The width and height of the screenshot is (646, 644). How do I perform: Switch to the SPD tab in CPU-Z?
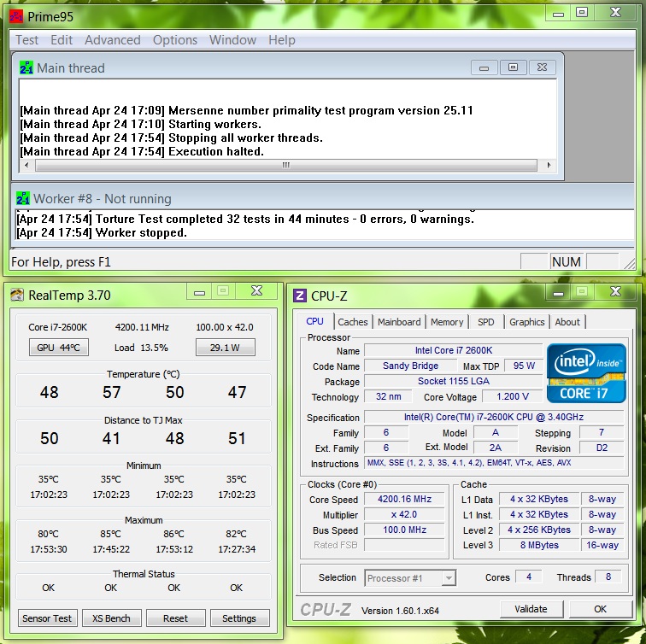click(x=485, y=322)
